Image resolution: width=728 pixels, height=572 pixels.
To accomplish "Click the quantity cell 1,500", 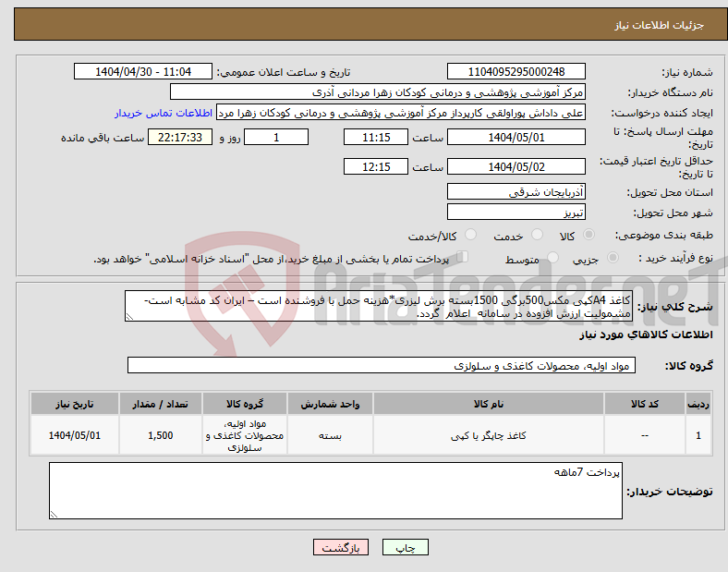I will click(x=160, y=435).
